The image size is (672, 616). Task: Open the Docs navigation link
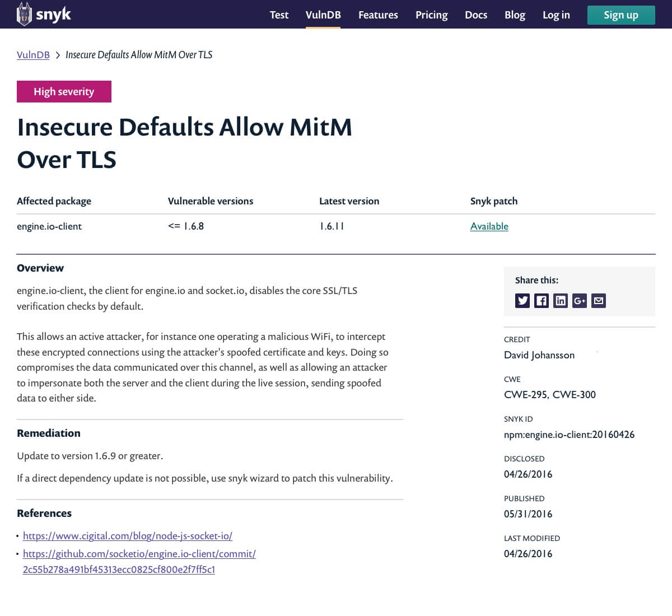click(x=476, y=15)
